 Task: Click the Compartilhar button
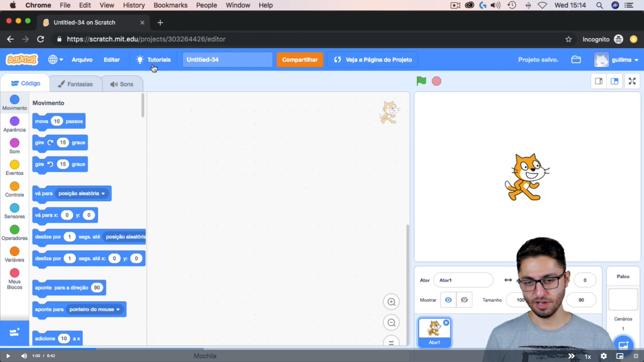coord(300,60)
